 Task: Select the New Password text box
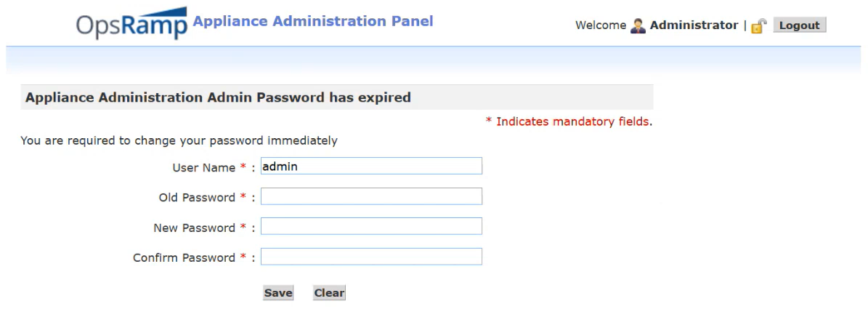[x=371, y=227]
